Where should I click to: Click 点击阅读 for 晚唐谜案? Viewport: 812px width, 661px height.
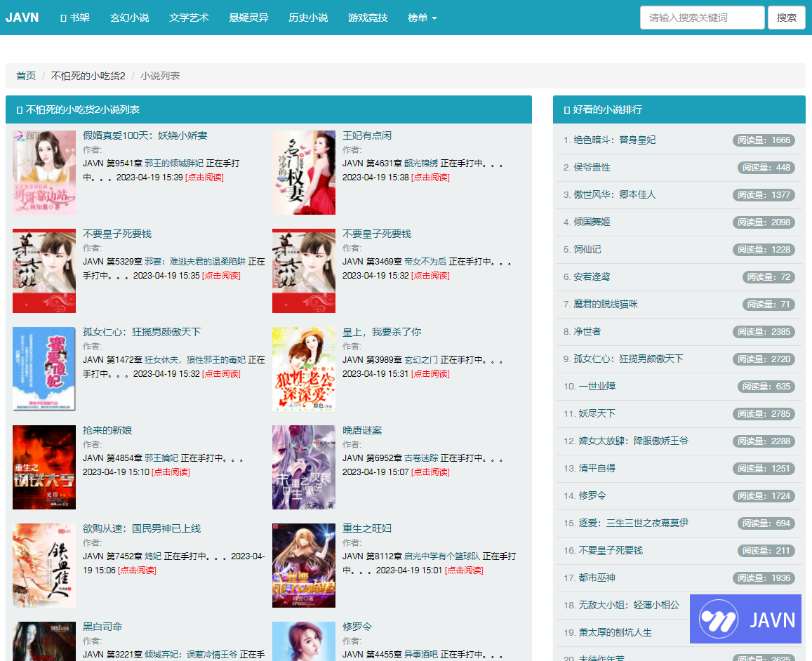click(430, 472)
